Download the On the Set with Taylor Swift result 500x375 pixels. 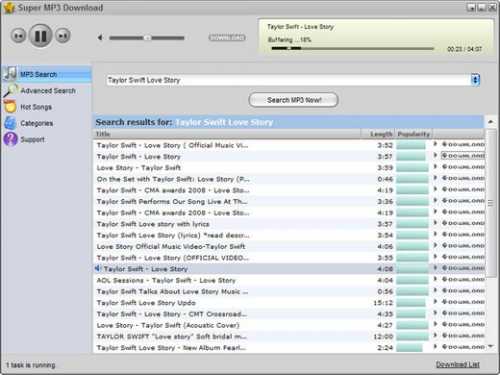[x=463, y=178]
